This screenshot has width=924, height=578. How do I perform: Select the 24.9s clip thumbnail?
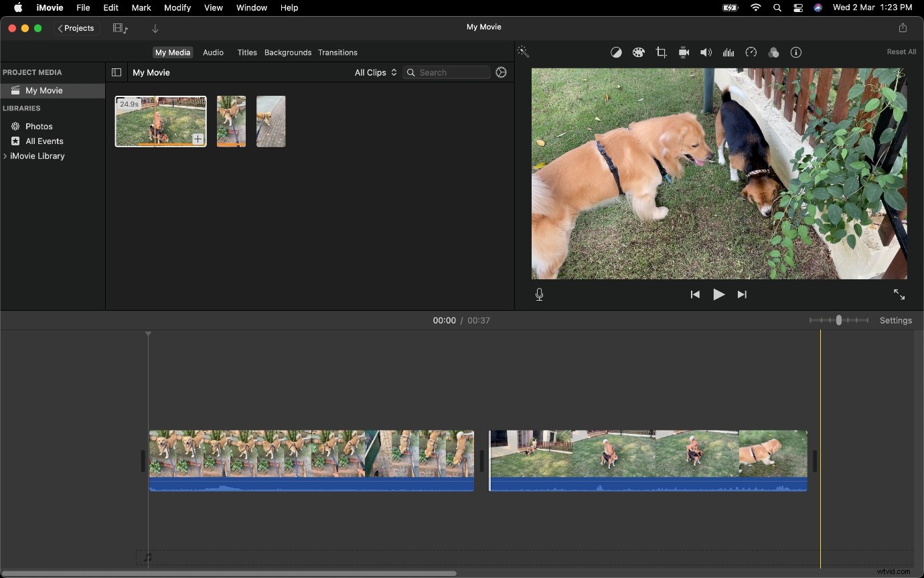(161, 121)
